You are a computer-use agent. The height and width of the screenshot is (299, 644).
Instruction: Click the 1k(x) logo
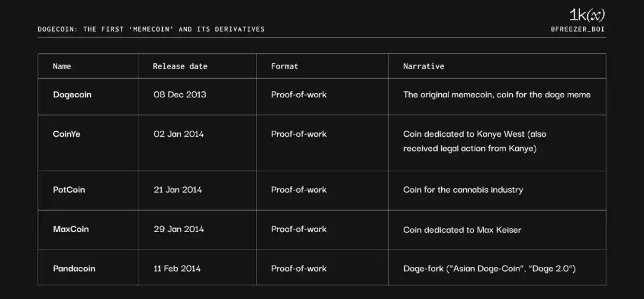(x=587, y=16)
